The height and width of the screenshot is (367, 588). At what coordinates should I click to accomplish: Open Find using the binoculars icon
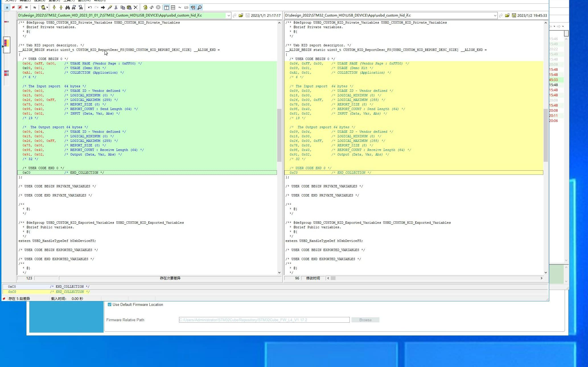tap(68, 7)
